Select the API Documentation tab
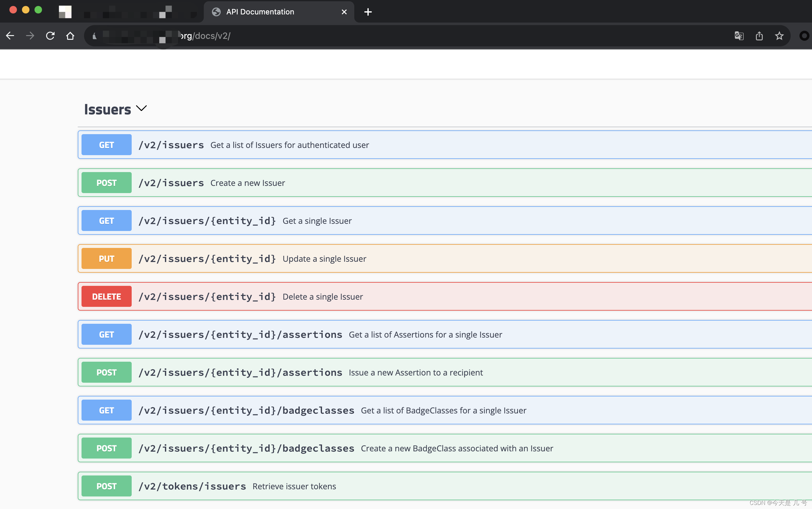The image size is (812, 509). click(279, 12)
